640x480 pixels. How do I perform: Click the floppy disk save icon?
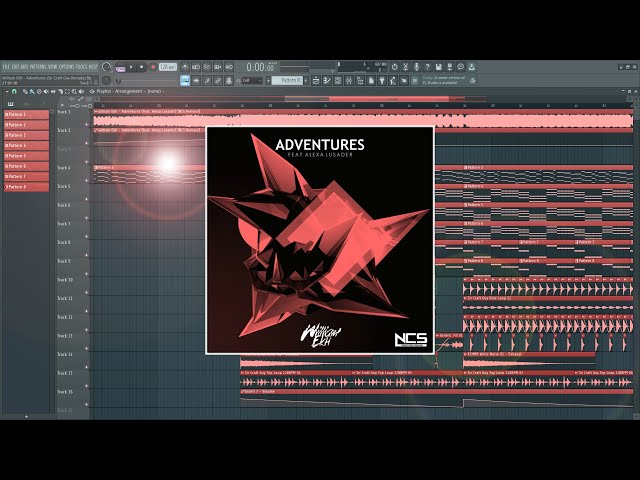pyautogui.click(x=439, y=67)
